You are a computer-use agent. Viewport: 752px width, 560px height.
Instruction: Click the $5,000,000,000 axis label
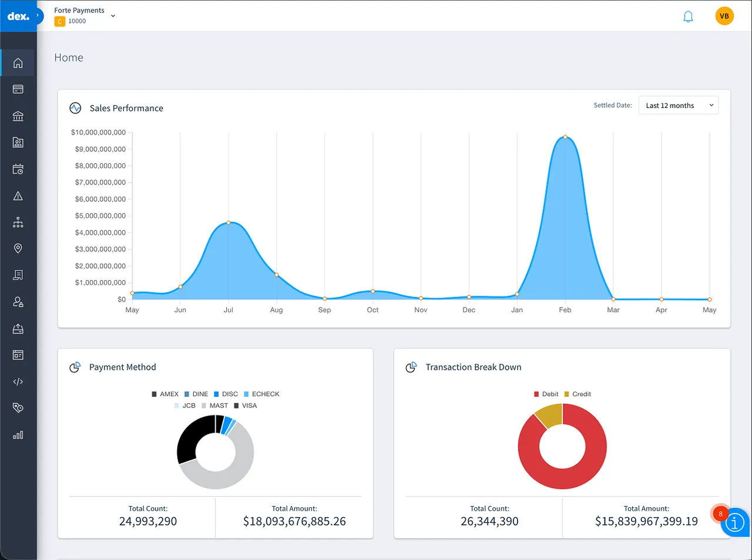100,215
